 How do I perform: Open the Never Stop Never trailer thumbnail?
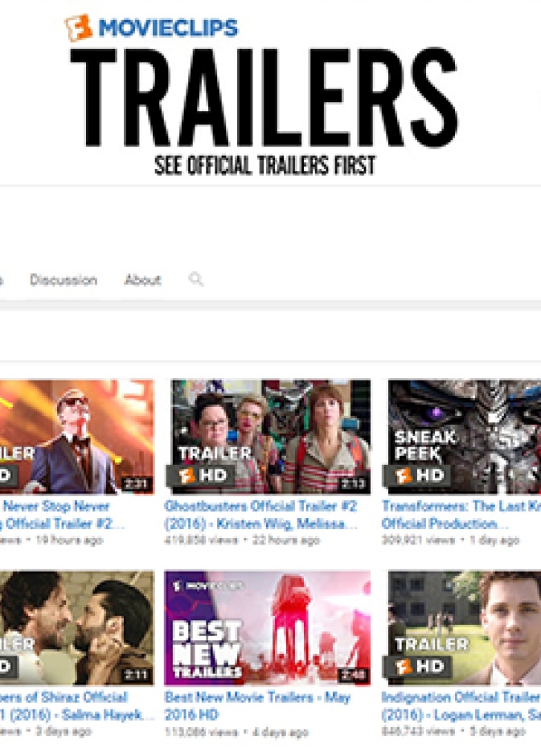[77, 437]
